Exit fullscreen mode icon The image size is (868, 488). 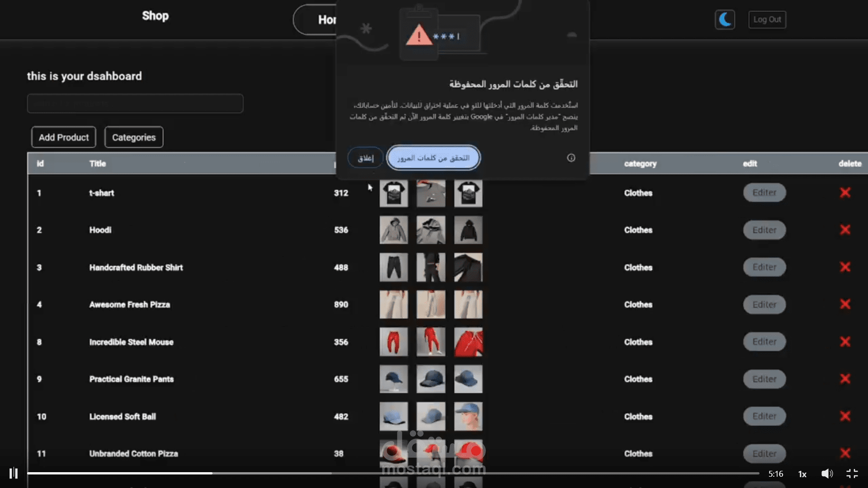click(852, 474)
